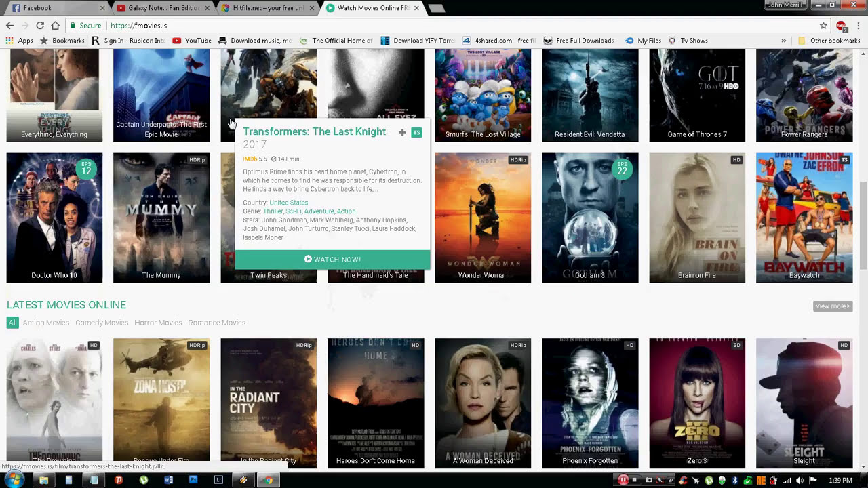Open the Game of Thrones 7 poster
This screenshot has width=868, height=488.
pos(697,95)
